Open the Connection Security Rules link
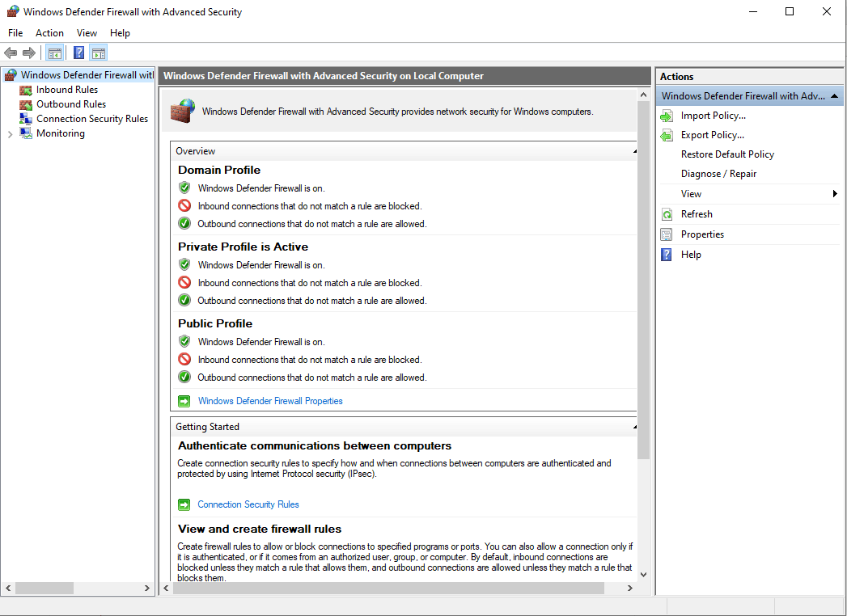847x616 pixels. pos(248,504)
